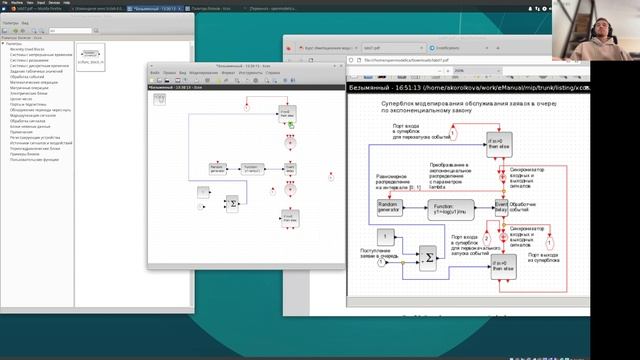
Task: Select Источники сигналов и воздействий palette
Action: (x=41, y=143)
